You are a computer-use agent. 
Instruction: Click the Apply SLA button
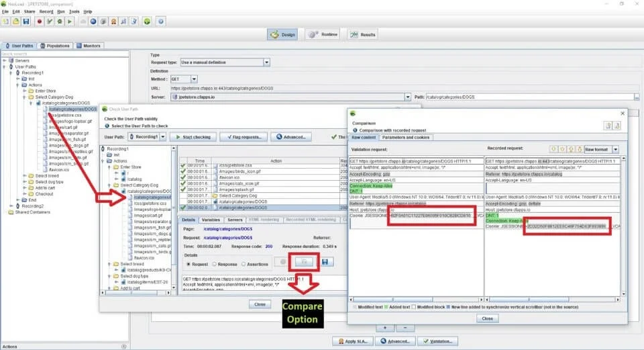pos(353,341)
